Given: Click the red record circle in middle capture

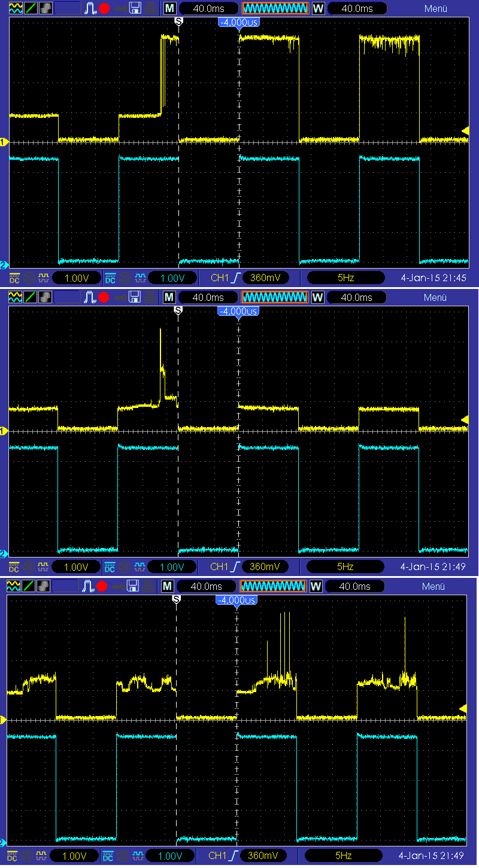Looking at the screenshot, I should (x=104, y=297).
